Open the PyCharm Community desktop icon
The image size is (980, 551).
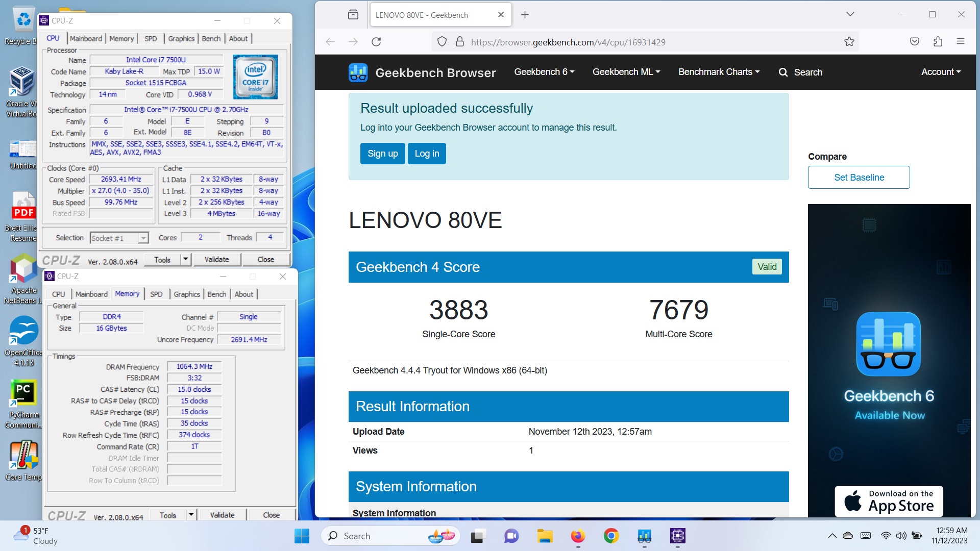point(23,404)
